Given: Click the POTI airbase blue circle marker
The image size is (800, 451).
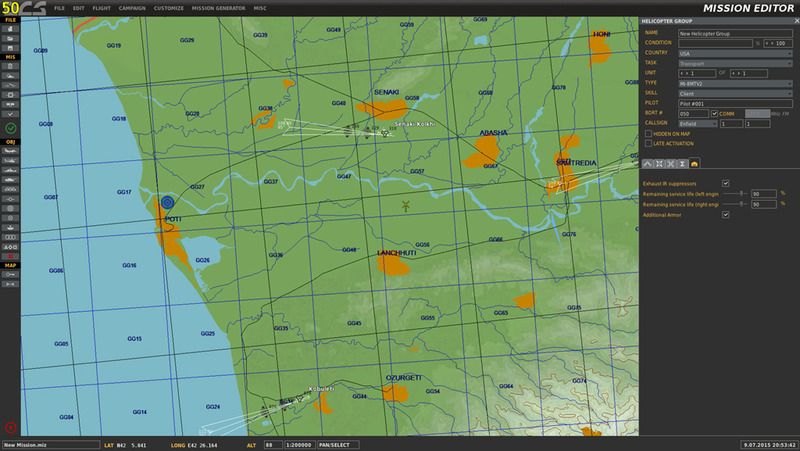Looking at the screenshot, I should [x=167, y=201].
